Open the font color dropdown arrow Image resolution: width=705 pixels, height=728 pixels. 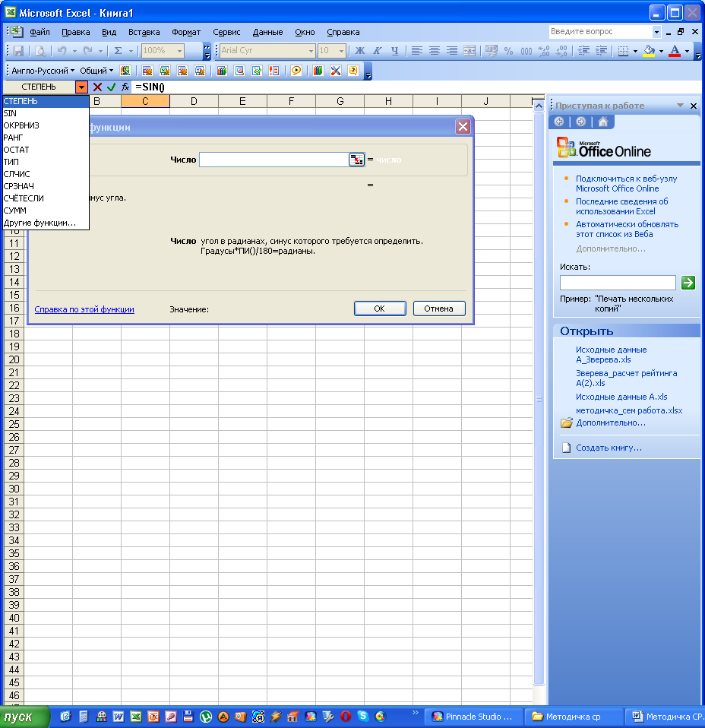point(687,51)
